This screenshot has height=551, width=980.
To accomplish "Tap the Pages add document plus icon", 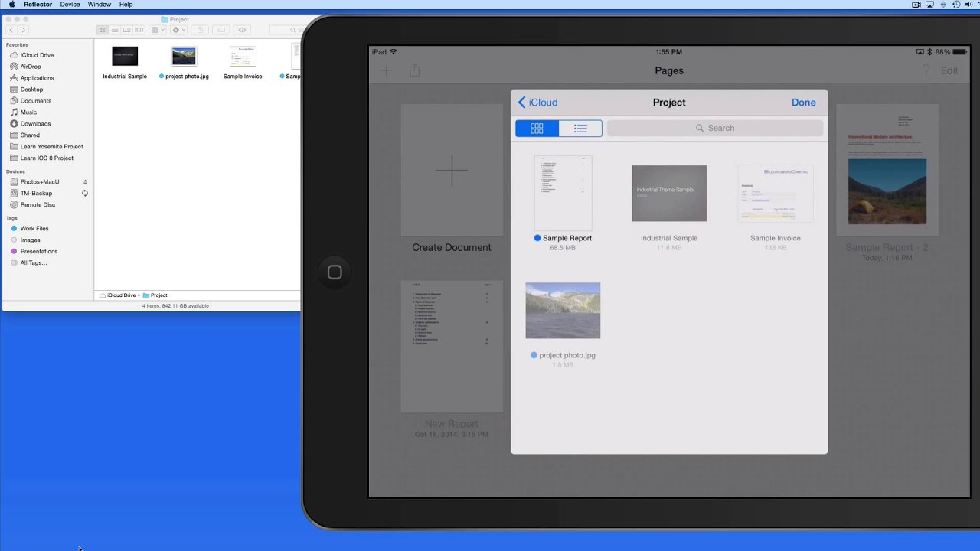I will click(x=386, y=70).
